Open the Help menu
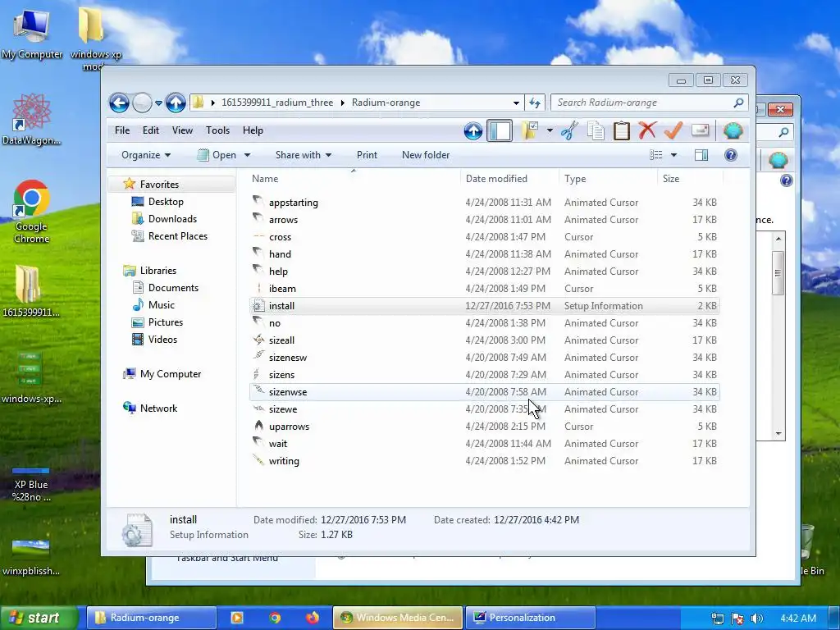Screen dimensions: 840x630 pos(253,130)
